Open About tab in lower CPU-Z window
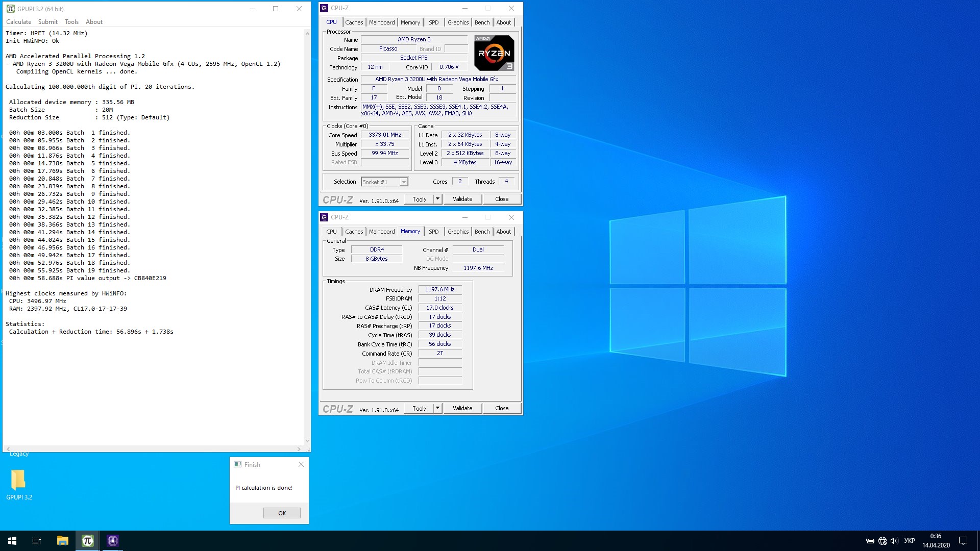This screenshot has width=980, height=551. (503, 232)
